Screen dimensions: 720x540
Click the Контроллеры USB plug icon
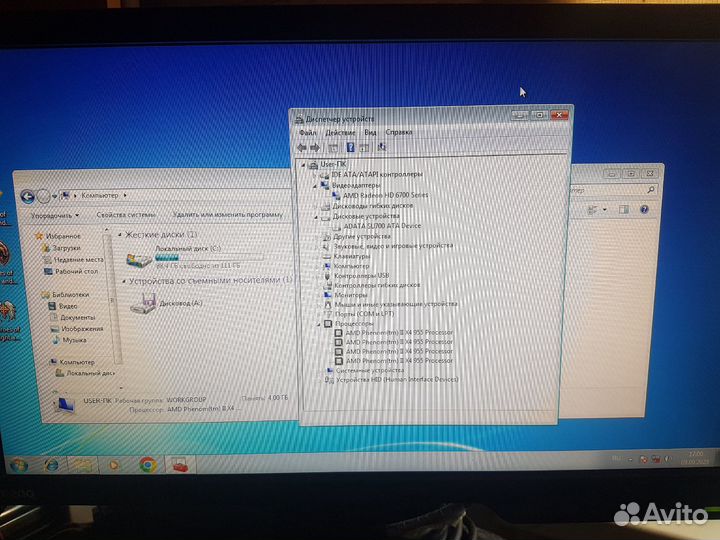pyautogui.click(x=327, y=276)
